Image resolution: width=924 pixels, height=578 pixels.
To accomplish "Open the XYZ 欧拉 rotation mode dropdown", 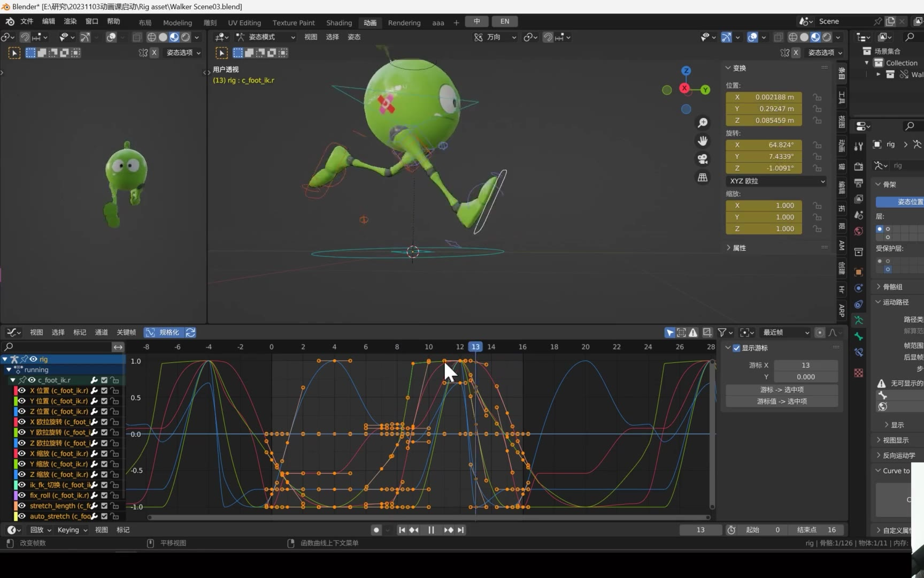I will (776, 181).
